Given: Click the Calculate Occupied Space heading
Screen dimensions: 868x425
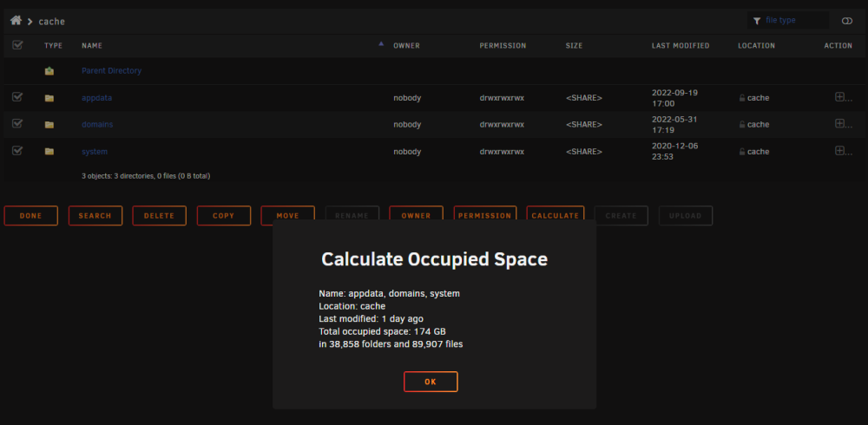Looking at the screenshot, I should pyautogui.click(x=435, y=259).
